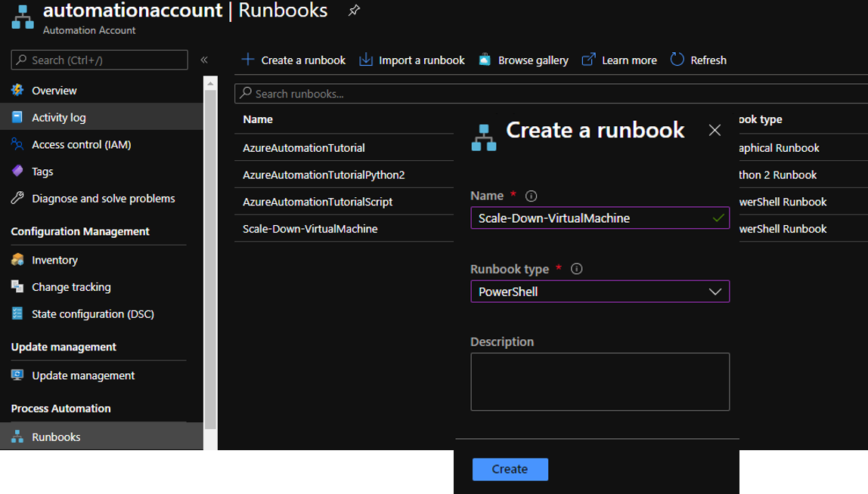This screenshot has height=494, width=868.
Task: Click into the Description text box
Action: point(600,381)
